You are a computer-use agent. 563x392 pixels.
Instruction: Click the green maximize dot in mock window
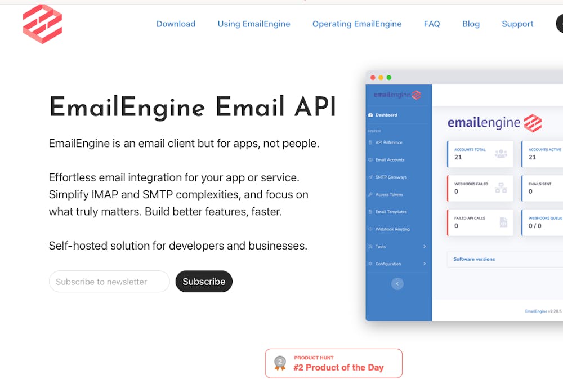click(389, 78)
